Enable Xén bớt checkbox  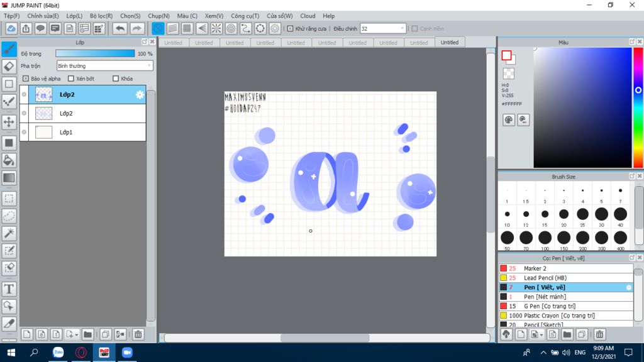pyautogui.click(x=71, y=79)
